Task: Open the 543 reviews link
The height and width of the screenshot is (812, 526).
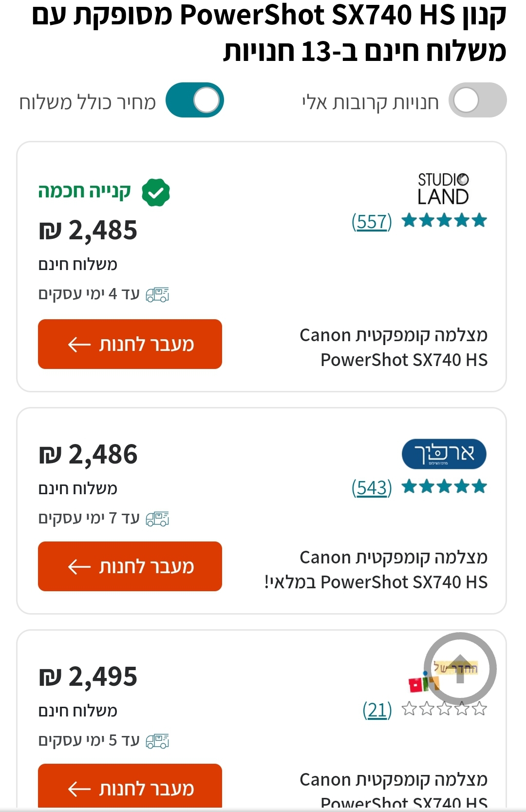Action: click(372, 488)
